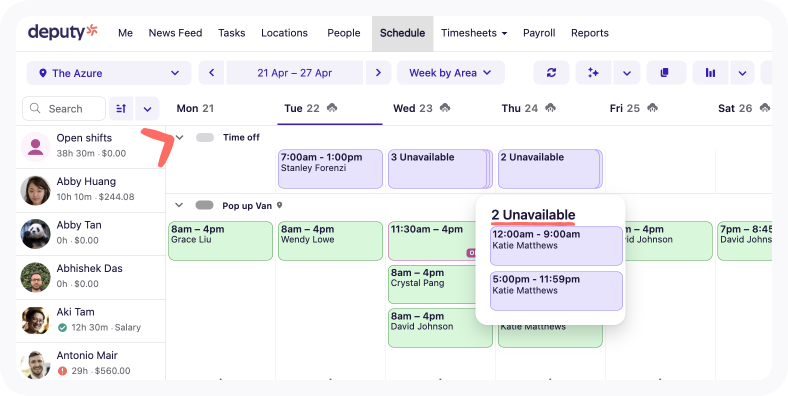Click the Pop up Van color pill
Image resolution: width=788 pixels, height=396 pixels.
pyautogui.click(x=205, y=205)
